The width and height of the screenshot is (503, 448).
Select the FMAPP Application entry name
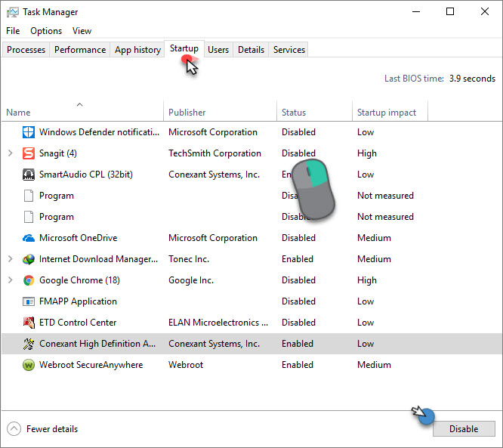click(x=78, y=301)
